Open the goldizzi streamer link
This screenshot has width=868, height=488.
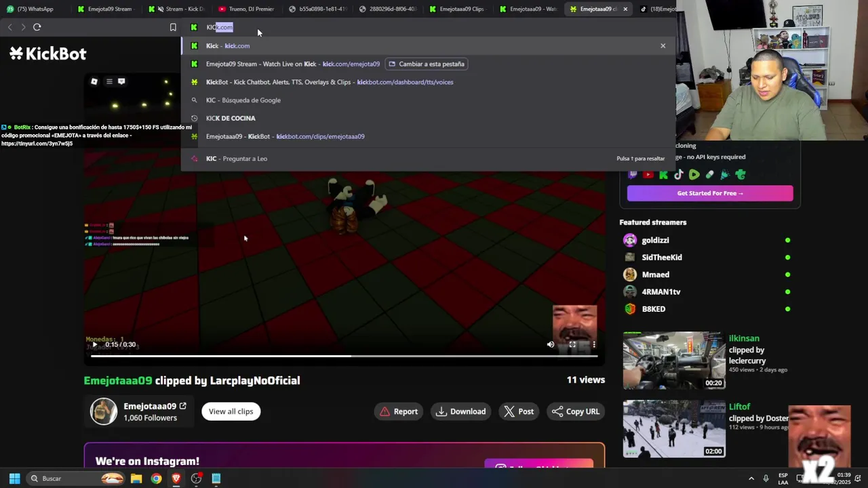[x=656, y=240]
